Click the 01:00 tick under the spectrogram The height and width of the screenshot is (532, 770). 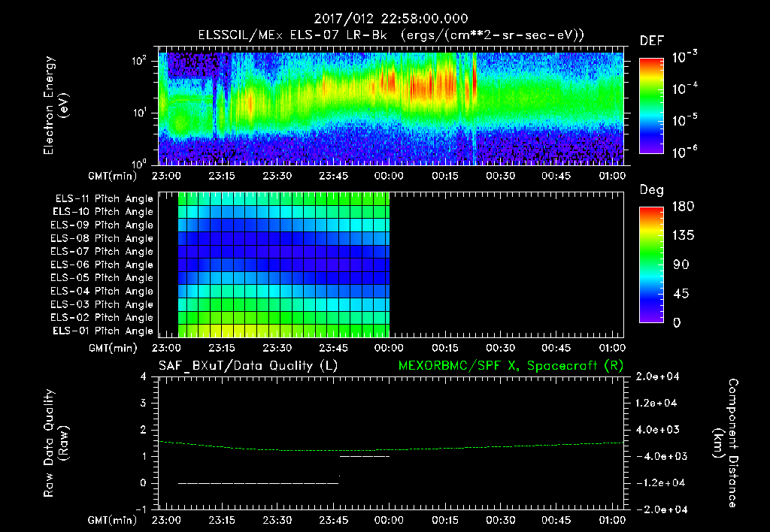pos(612,176)
